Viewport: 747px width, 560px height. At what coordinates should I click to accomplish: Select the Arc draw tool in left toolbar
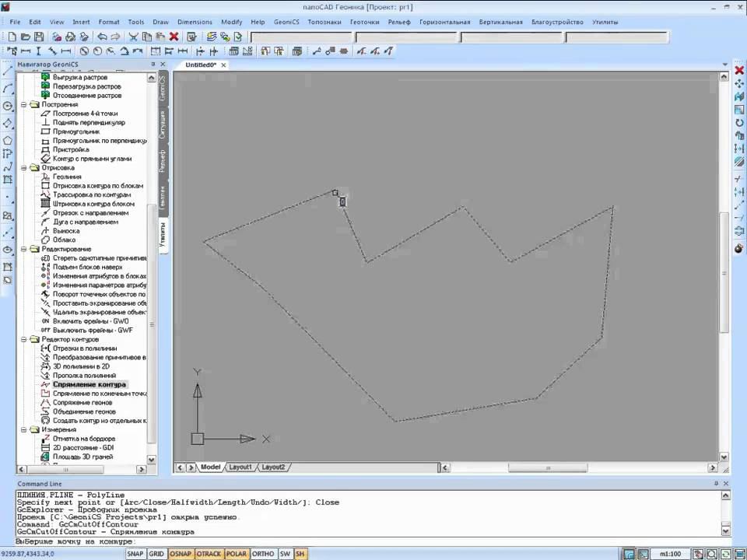click(7, 89)
